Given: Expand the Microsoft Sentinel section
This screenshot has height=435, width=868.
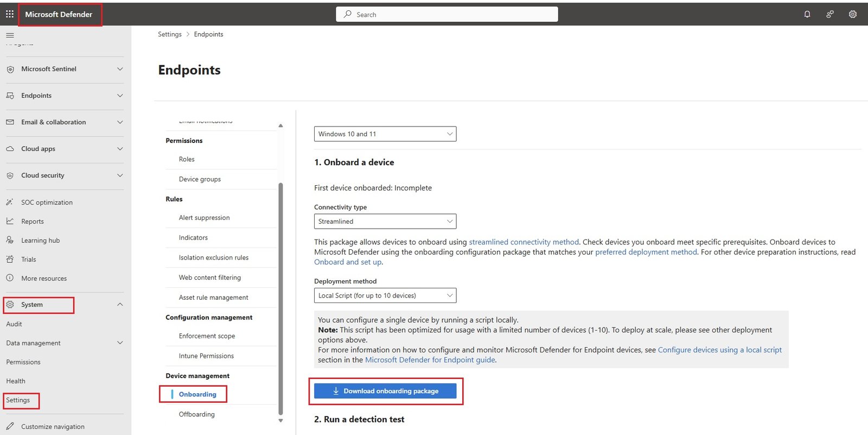Looking at the screenshot, I should click(120, 69).
